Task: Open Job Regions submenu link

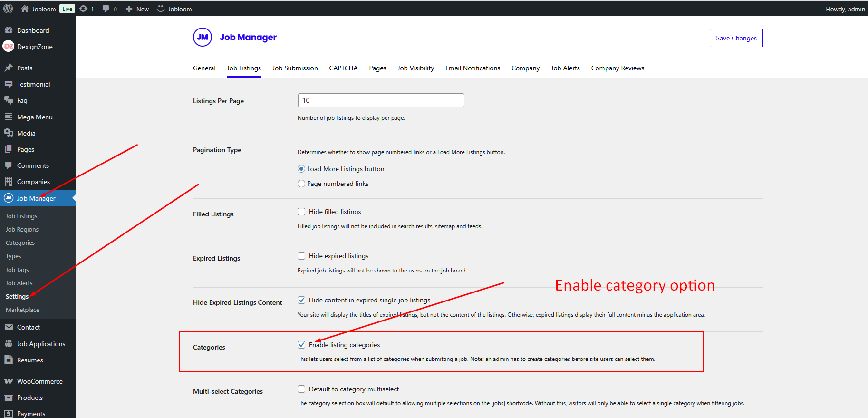Action: click(22, 229)
